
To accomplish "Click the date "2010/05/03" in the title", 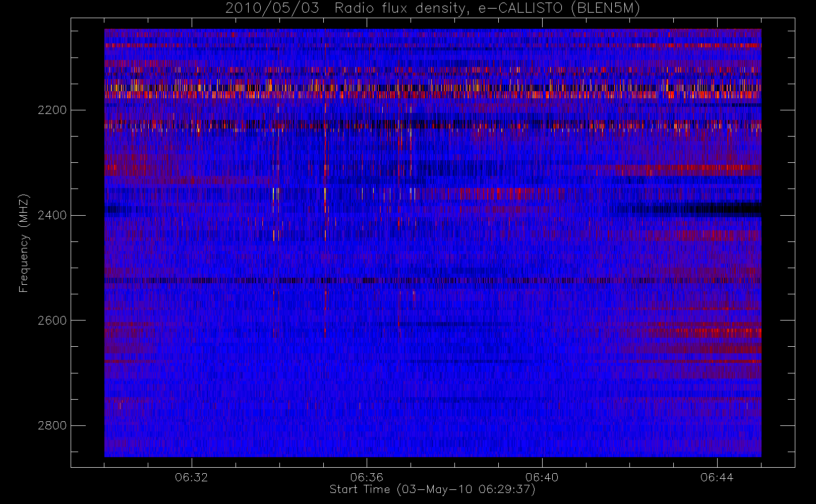I will tap(272, 8).
